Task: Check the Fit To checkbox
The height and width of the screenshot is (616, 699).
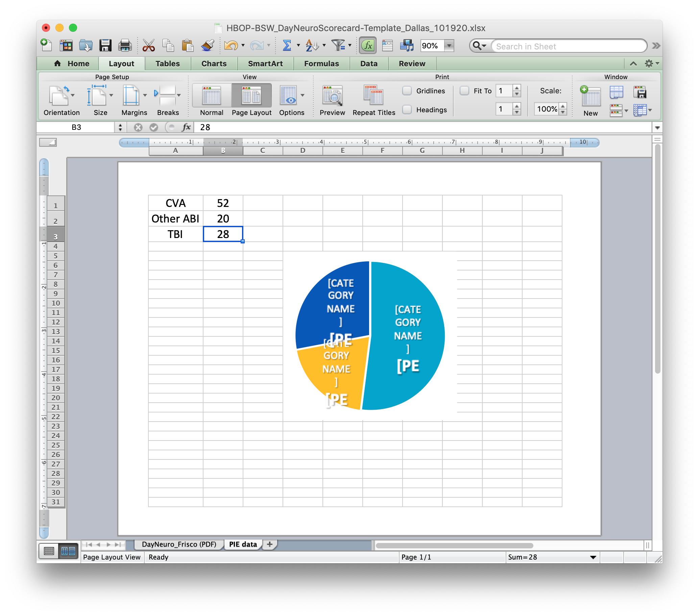Action: pyautogui.click(x=464, y=91)
